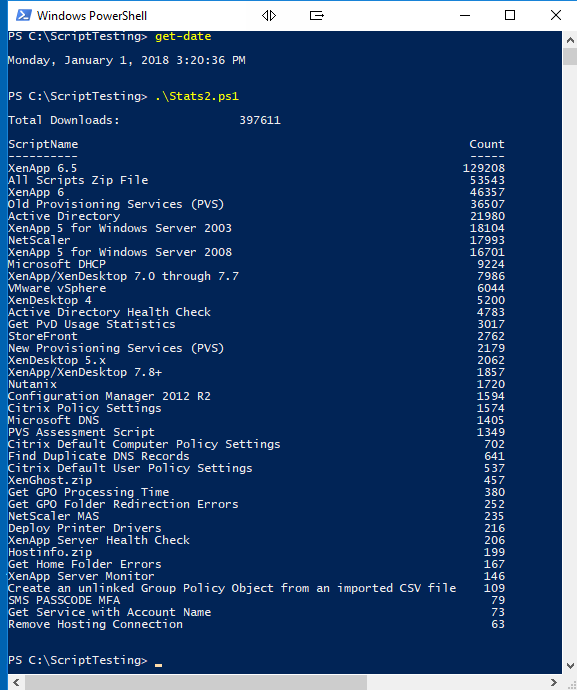Click SMS PASSCODE MFA row

pyautogui.click(x=256, y=600)
